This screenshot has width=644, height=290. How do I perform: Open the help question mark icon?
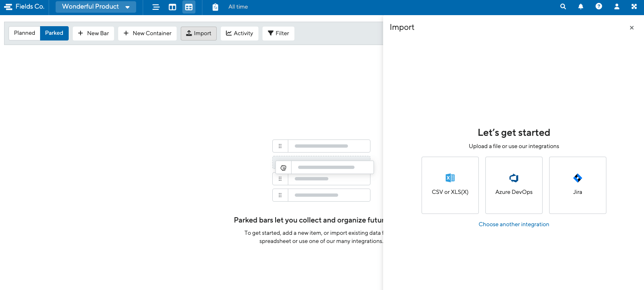(599, 7)
